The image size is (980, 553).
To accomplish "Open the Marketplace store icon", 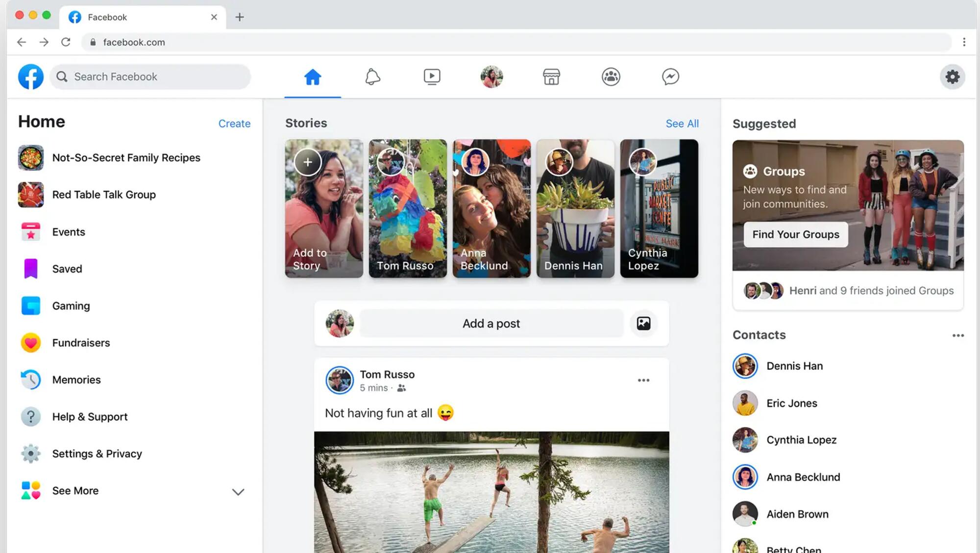I will click(x=551, y=76).
